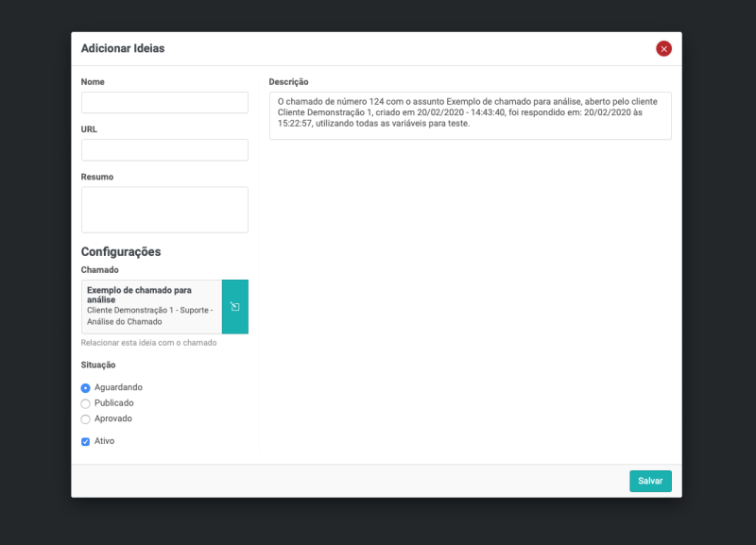
Task: Click the Configurações section heading
Action: (121, 252)
